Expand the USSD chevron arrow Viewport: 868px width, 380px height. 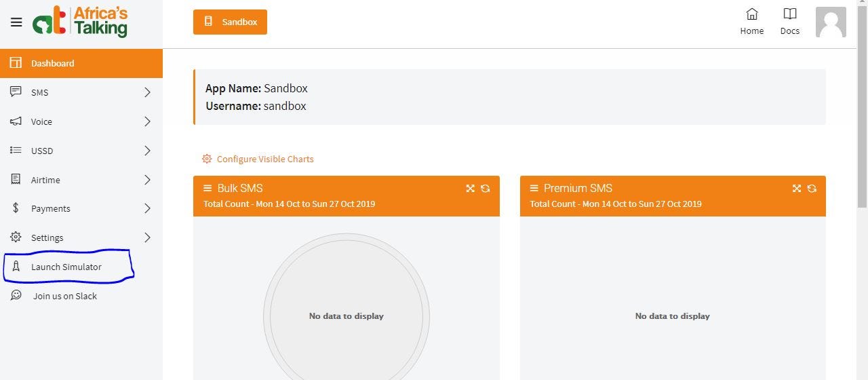(x=147, y=151)
